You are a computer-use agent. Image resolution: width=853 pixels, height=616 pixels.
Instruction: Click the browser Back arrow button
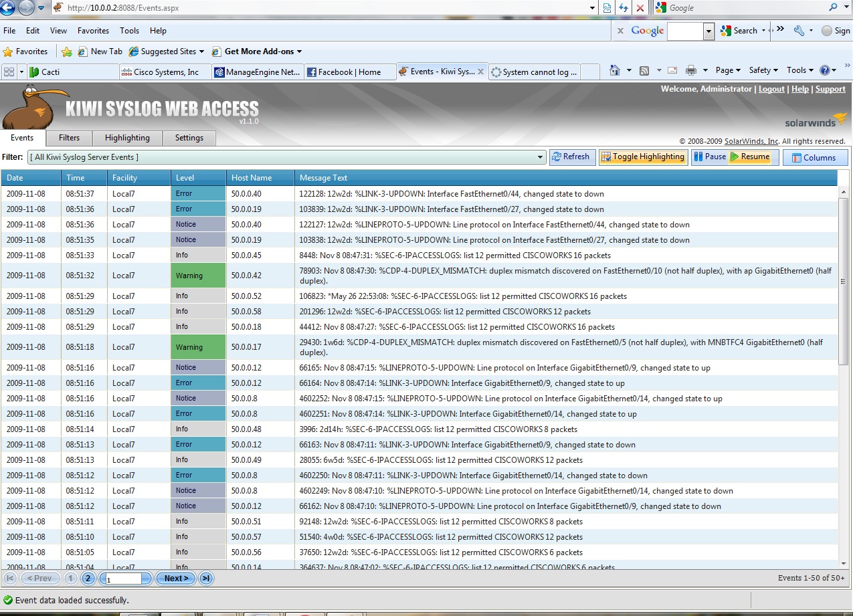click(x=8, y=8)
